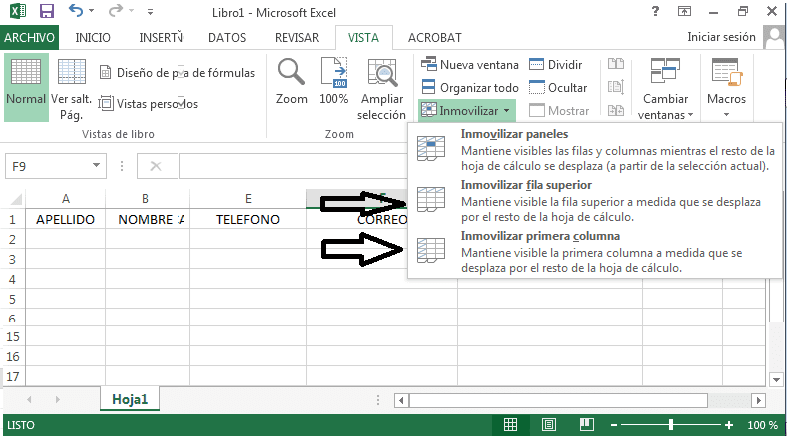Click Ocultar window button
Viewport: 806px width, 436px height.
click(558, 87)
